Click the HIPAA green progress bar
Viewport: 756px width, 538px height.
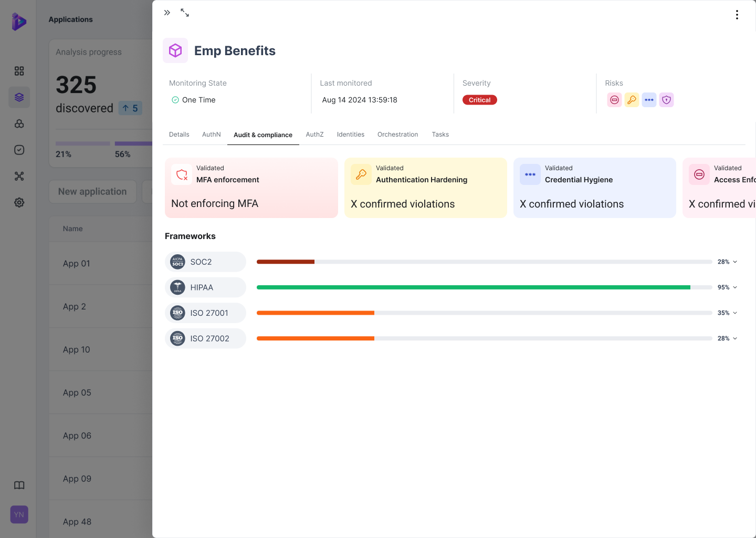(x=473, y=287)
